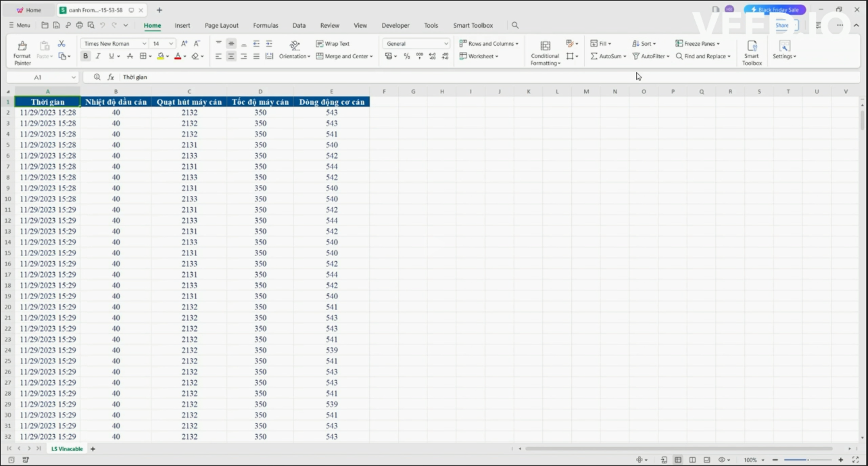The width and height of the screenshot is (868, 466).
Task: Click the Insert Function fx icon
Action: 111,78
